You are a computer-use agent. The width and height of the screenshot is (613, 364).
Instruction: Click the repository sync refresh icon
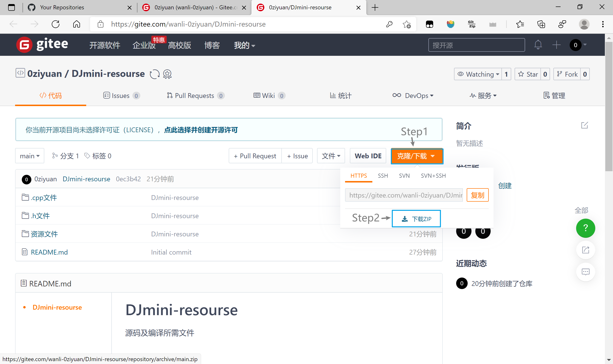(155, 74)
